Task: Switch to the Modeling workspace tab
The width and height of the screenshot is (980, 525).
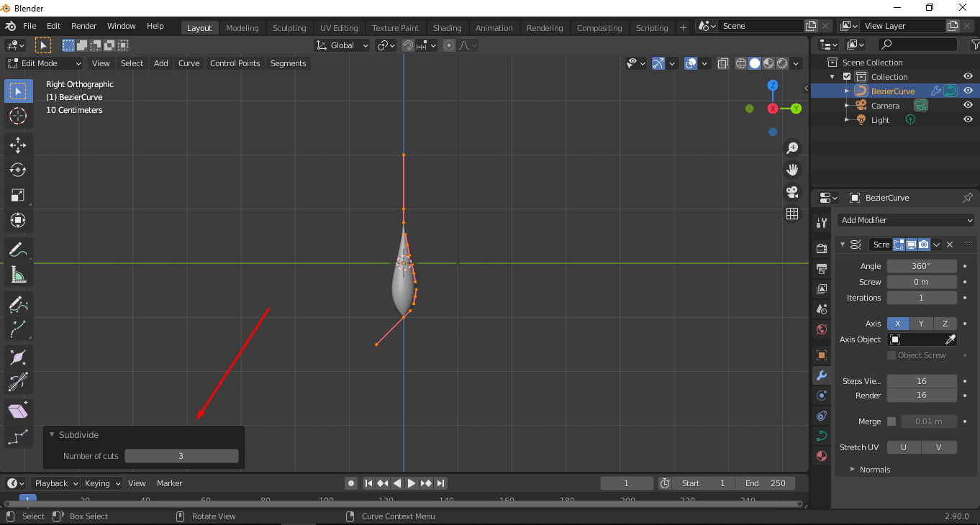Action: 242,27
